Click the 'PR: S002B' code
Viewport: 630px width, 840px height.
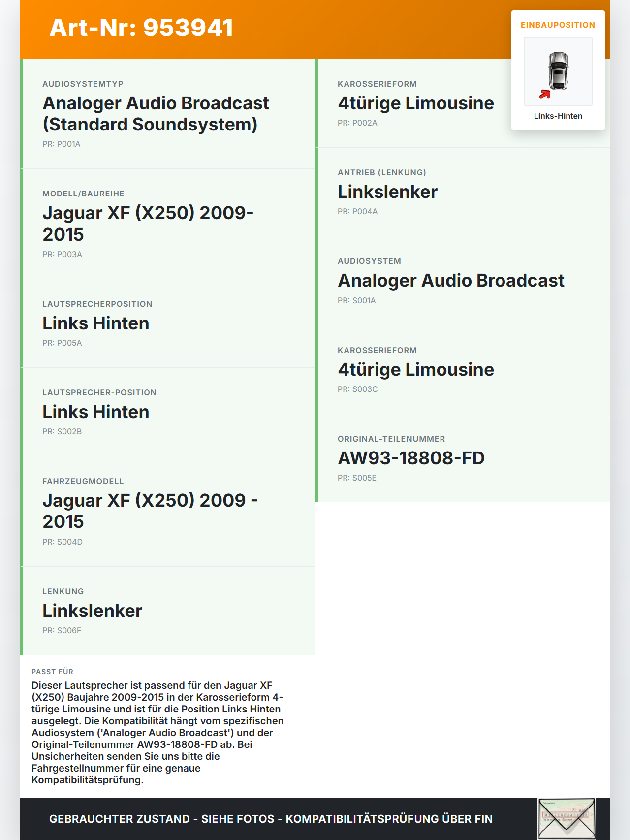[x=62, y=431]
